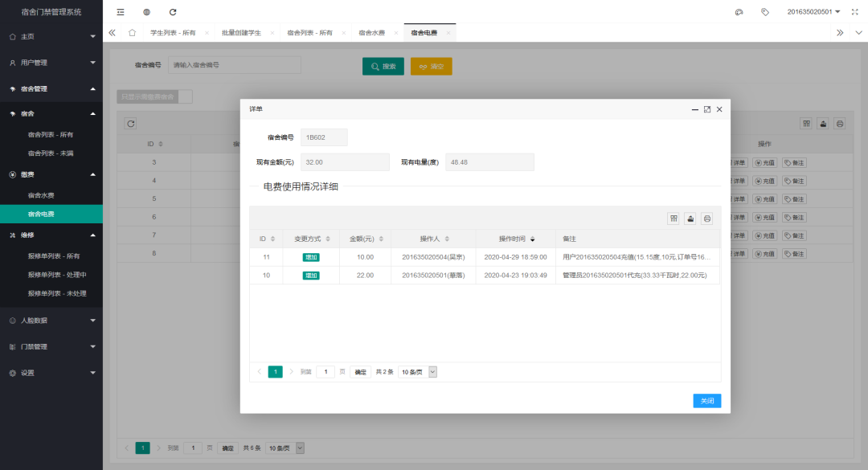Open 10 条/页 dropdown in dialog
Viewport: 868px width, 470px height.
click(418, 372)
